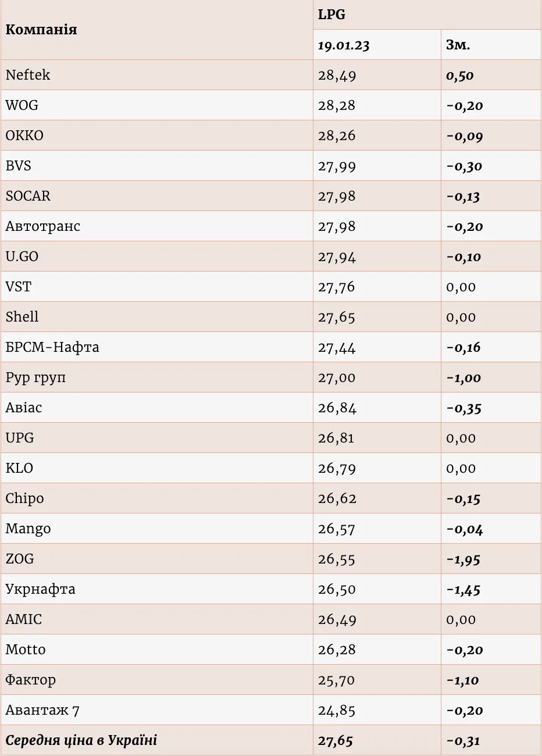542x756 pixels.
Task: Click the Компанія column header
Action: pyautogui.click(x=41, y=30)
